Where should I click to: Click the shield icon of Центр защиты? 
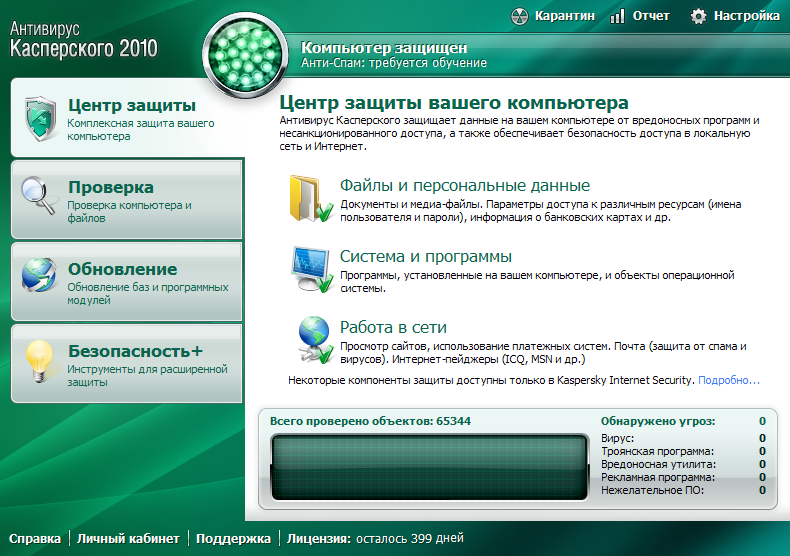click(40, 119)
